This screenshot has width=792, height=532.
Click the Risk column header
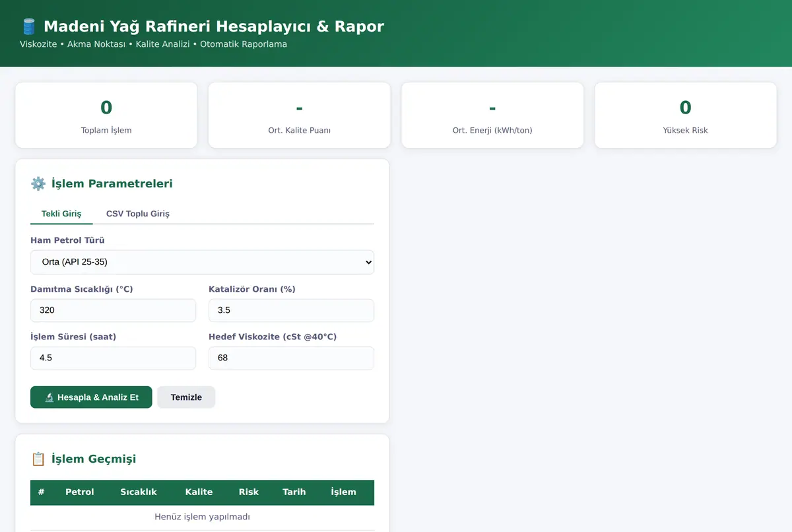249,492
